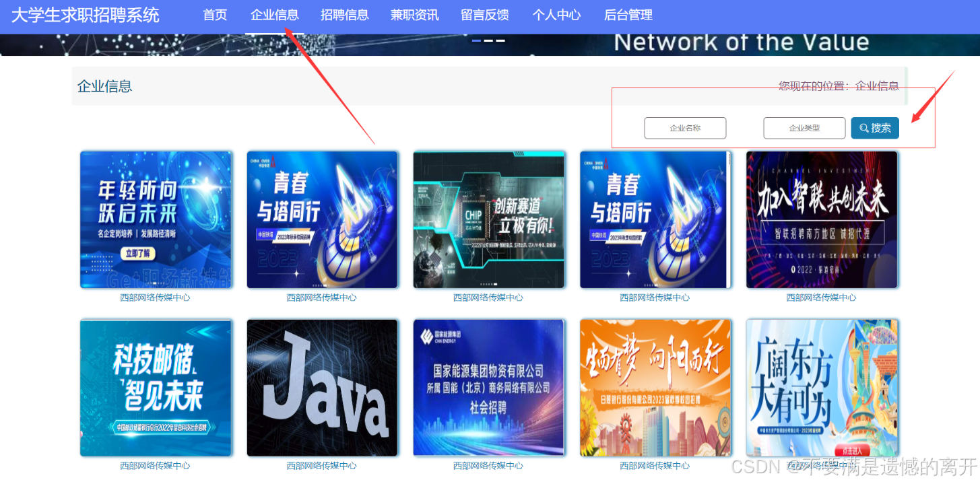Click the 广阔东方 大有可为 thumbnail
The height and width of the screenshot is (484, 980).
tap(822, 388)
